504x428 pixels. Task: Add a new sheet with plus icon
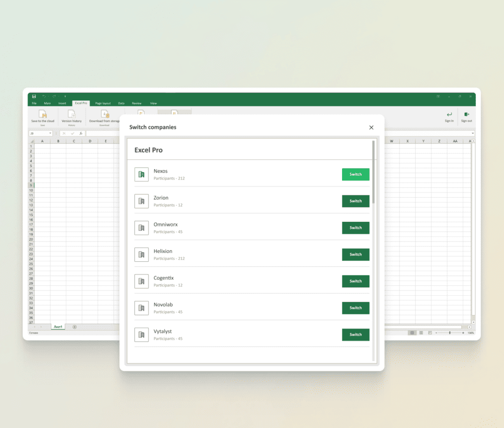tap(75, 327)
